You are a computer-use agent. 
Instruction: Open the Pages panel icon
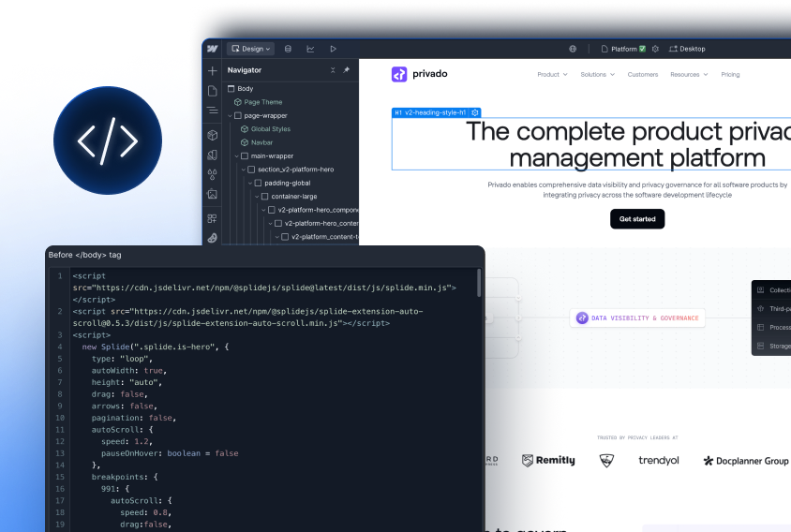tap(213, 91)
